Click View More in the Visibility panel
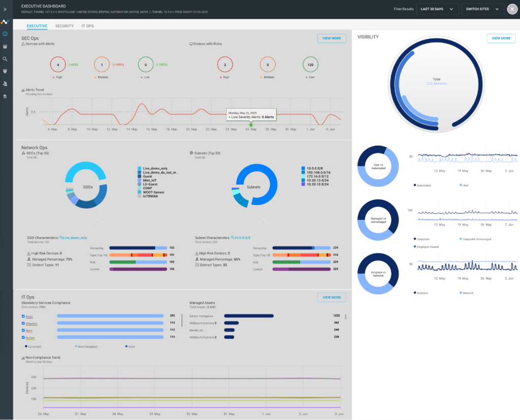520x420 pixels. [501, 39]
